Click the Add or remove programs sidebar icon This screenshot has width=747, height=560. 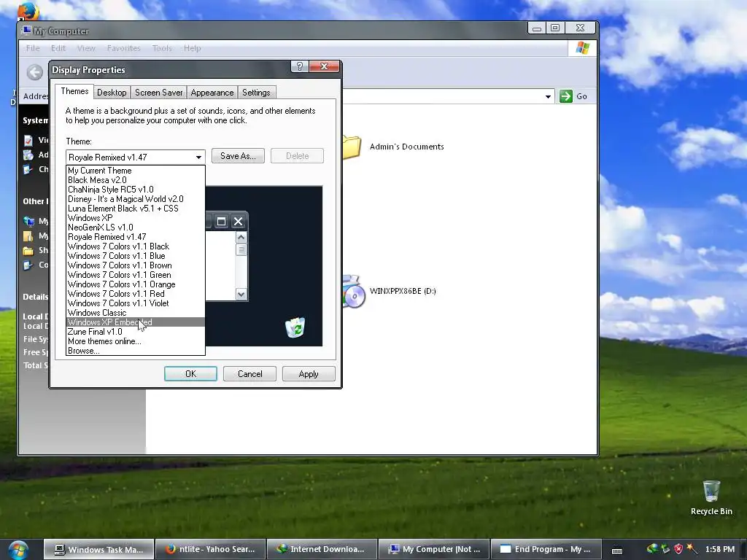(28, 155)
